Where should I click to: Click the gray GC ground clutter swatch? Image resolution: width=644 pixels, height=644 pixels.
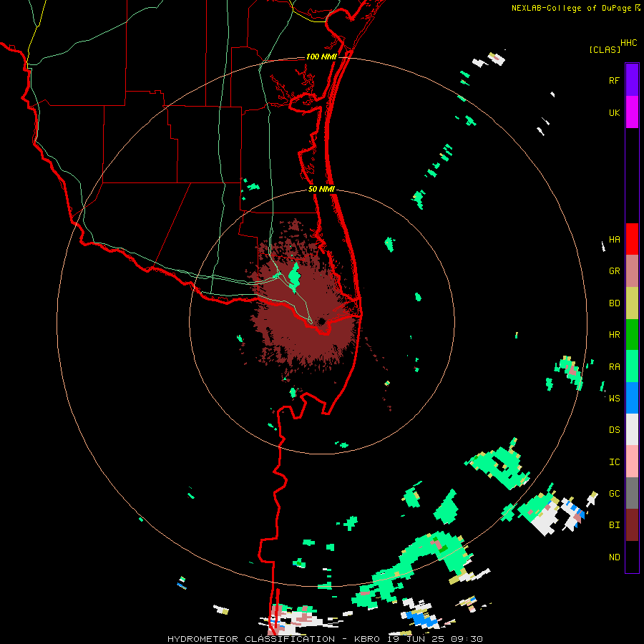632,493
